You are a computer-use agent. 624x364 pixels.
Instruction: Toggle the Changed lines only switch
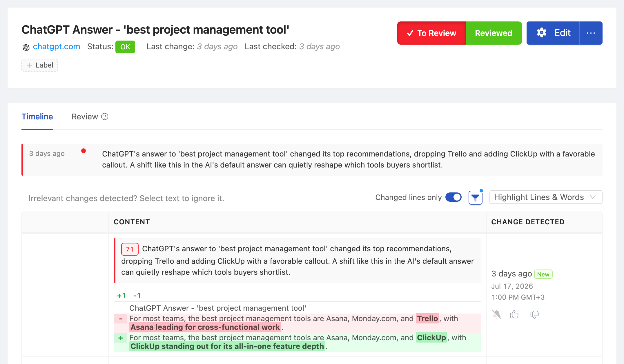[454, 197]
